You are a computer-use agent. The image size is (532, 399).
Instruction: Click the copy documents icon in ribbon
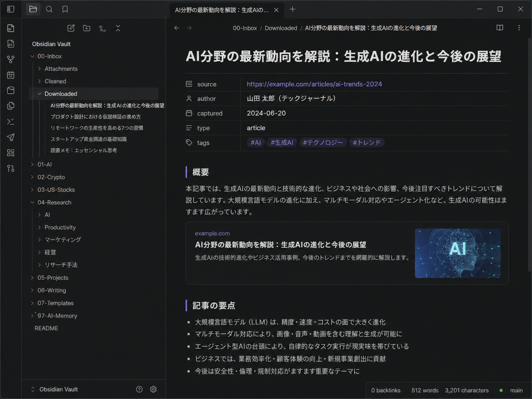click(x=11, y=106)
